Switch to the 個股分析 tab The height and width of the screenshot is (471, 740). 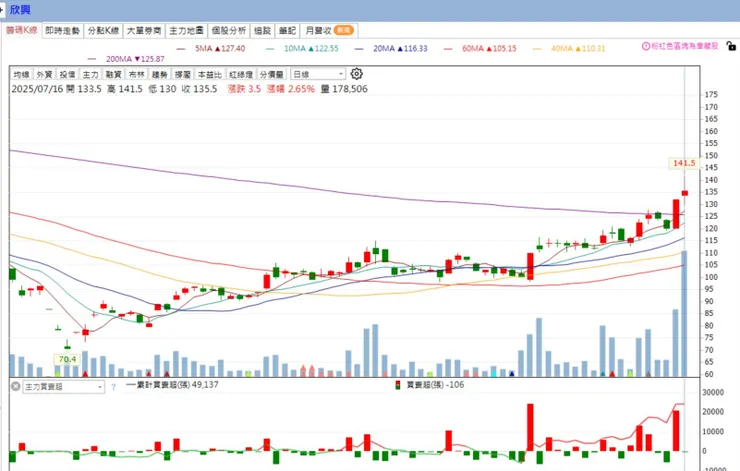click(228, 31)
